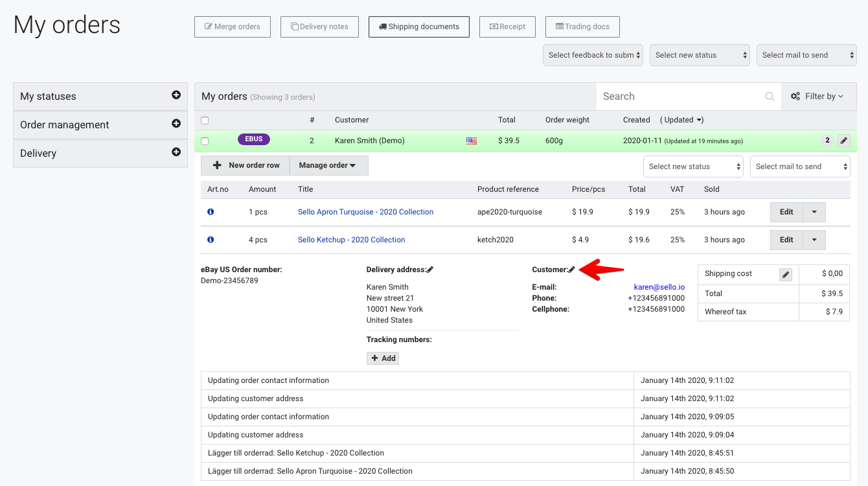This screenshot has height=486, width=868.
Task: Click the order row count badge 2
Action: (x=827, y=141)
